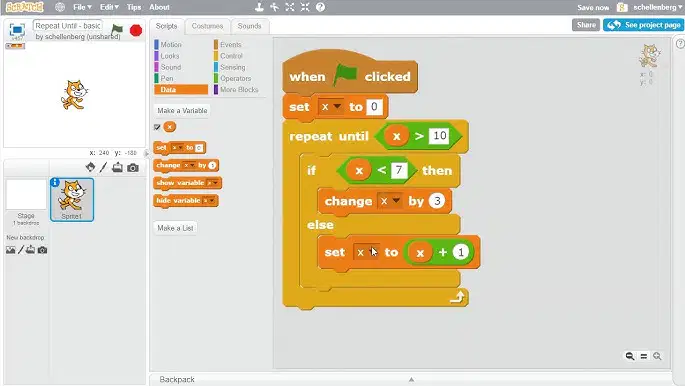Toggle the x variable monitor checkbox

(157, 127)
